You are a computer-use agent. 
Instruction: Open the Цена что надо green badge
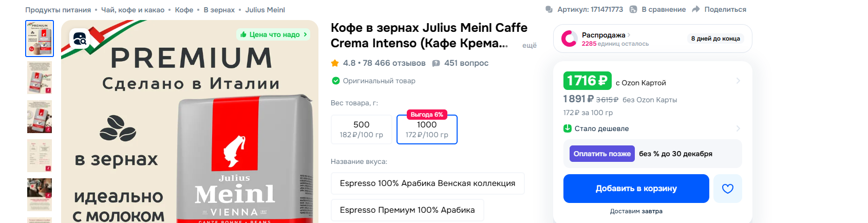click(x=274, y=34)
